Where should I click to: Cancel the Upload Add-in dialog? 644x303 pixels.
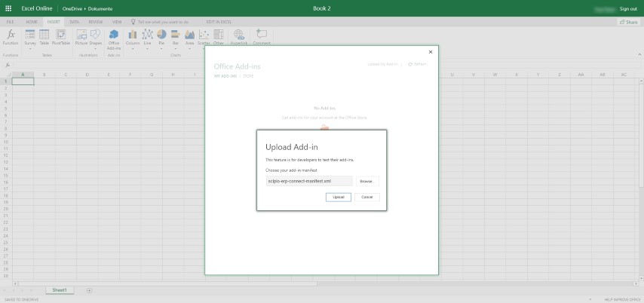(x=366, y=197)
